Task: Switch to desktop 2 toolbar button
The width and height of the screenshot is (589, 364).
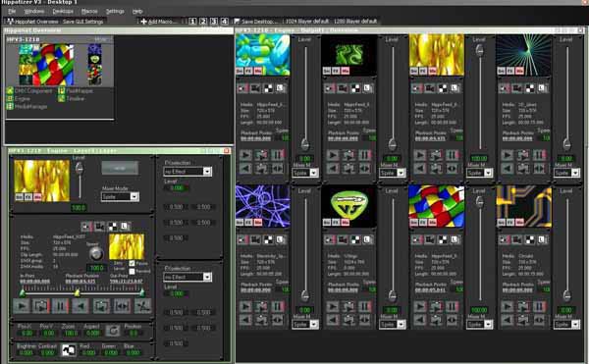Action: point(203,22)
